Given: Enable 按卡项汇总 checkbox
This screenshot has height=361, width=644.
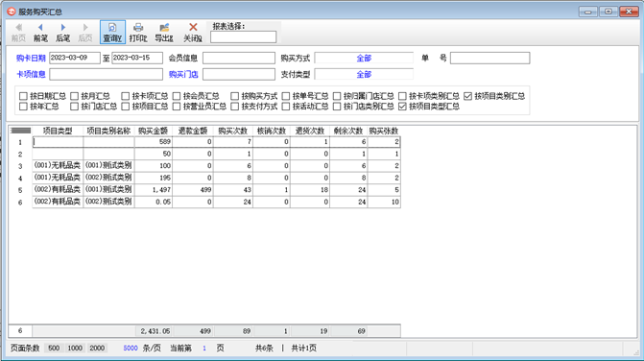Looking at the screenshot, I should tap(126, 96).
